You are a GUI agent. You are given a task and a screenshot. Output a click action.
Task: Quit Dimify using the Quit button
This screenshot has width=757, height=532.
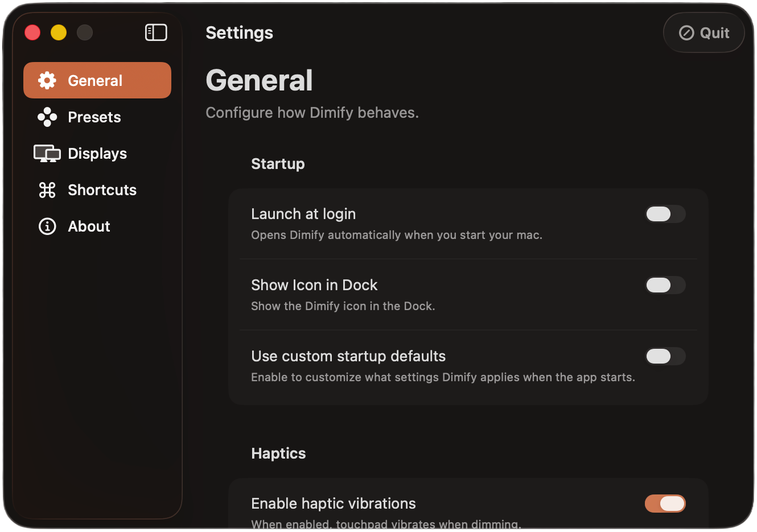[703, 32]
